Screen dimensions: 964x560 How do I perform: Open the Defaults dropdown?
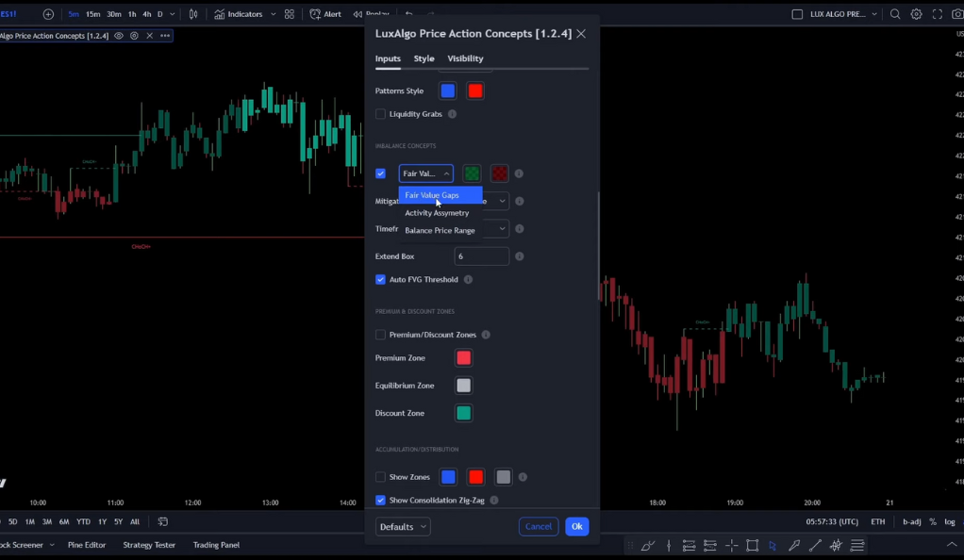pyautogui.click(x=403, y=527)
